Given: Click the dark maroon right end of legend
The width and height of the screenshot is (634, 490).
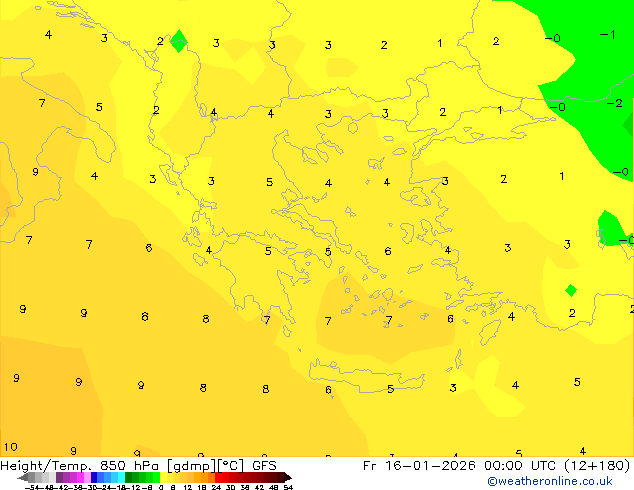Looking at the screenshot, I should pyautogui.click(x=287, y=478).
